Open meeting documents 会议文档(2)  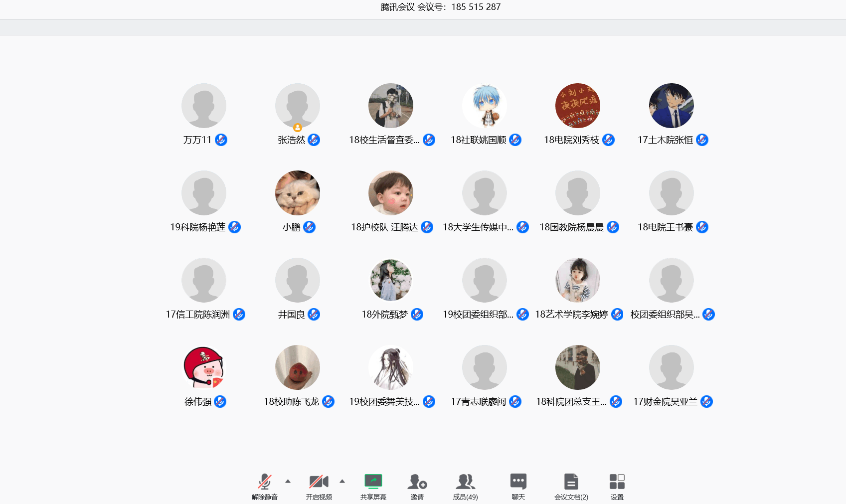pos(571,482)
